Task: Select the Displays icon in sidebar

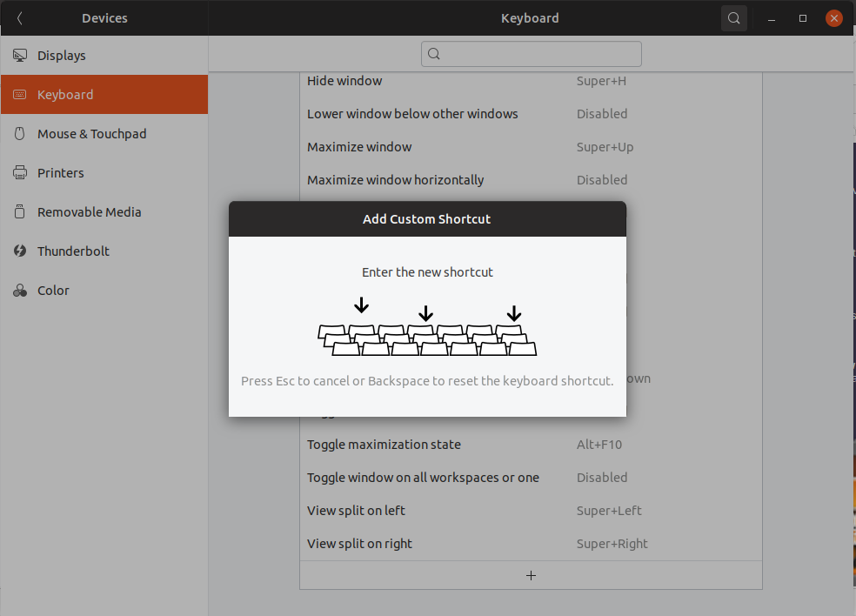Action: (19, 55)
